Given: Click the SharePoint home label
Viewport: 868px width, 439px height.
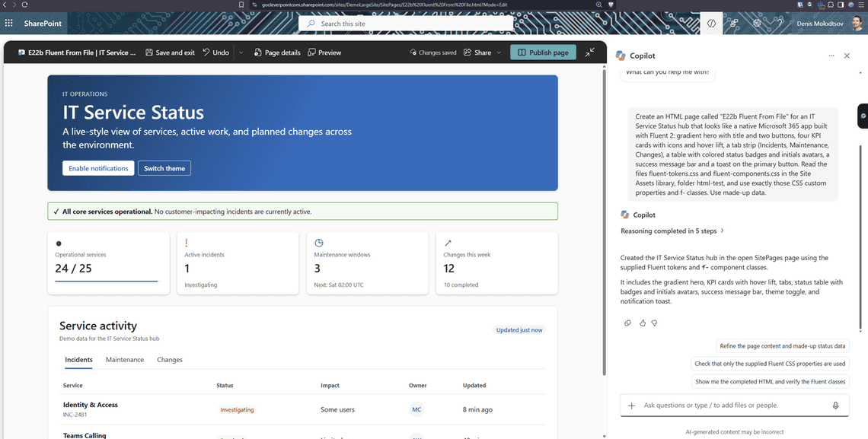Looking at the screenshot, I should [x=43, y=24].
